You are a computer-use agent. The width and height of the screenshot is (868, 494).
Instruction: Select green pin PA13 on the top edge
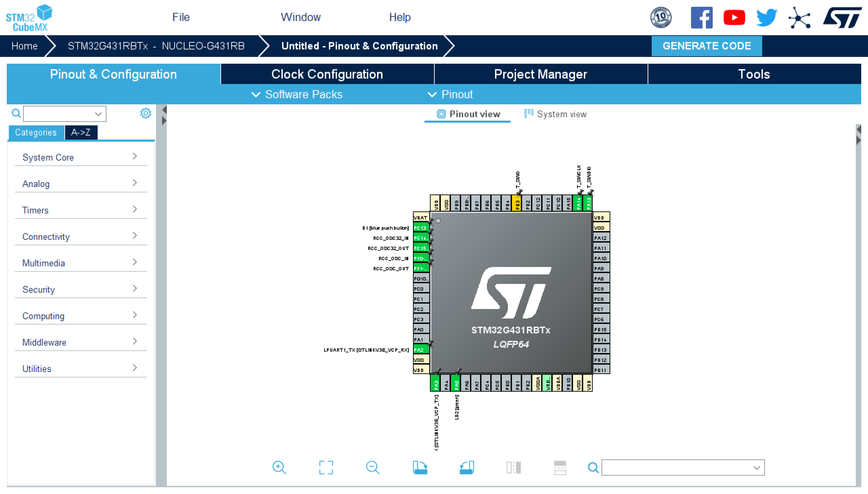click(x=588, y=203)
